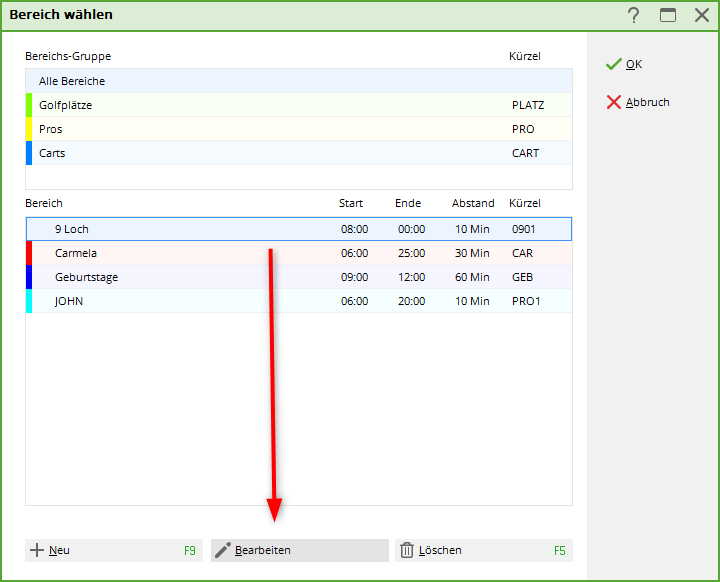Click the green checkmark OK icon
The height and width of the screenshot is (582, 720).
tap(613, 64)
